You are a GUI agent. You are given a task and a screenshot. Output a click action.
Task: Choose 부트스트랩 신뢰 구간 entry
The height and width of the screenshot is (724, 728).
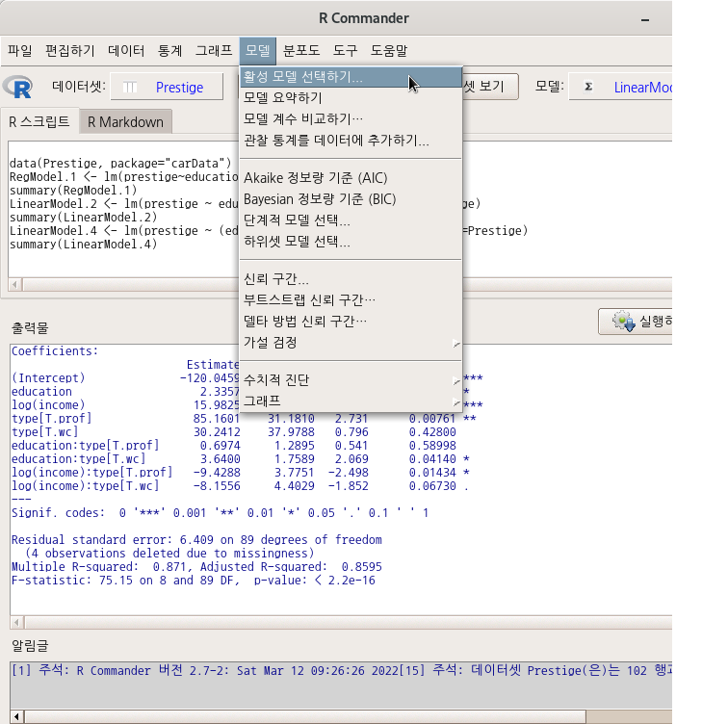tap(351, 300)
